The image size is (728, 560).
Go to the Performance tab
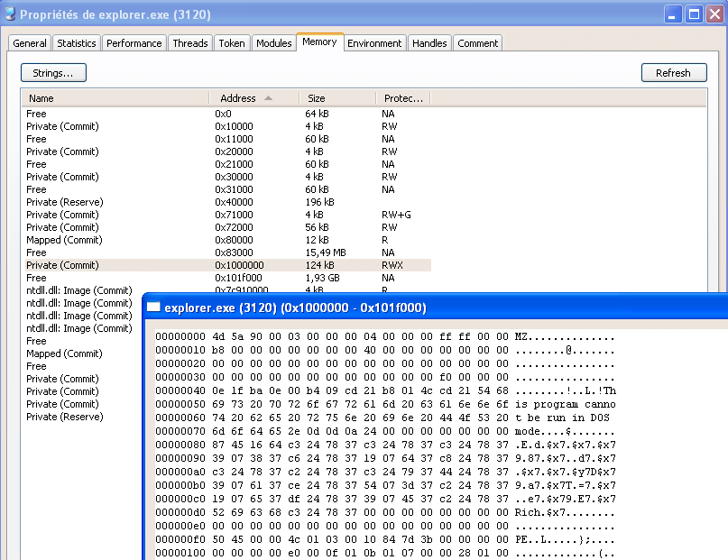point(134,43)
